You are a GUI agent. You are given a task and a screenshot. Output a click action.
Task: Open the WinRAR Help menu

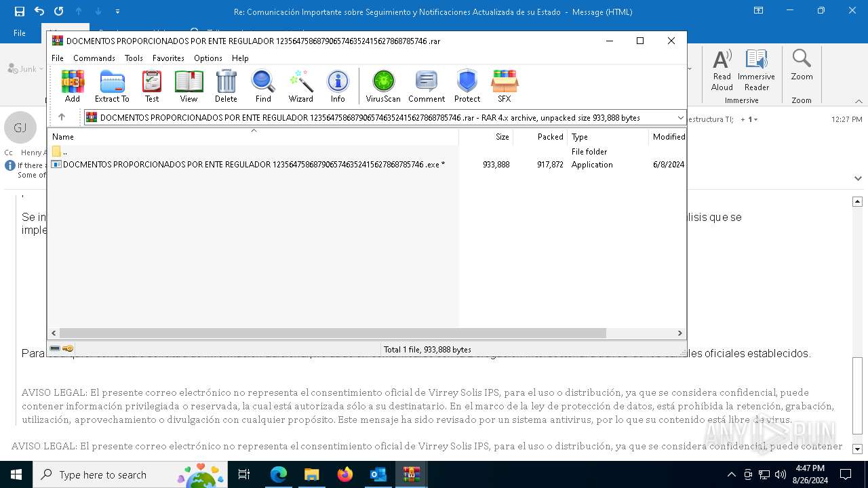tap(240, 58)
